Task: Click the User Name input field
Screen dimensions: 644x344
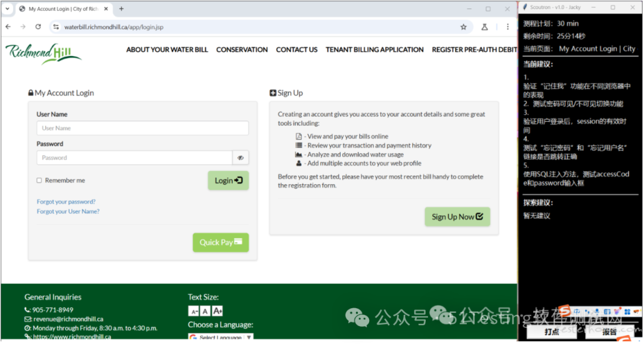Action: (x=143, y=128)
